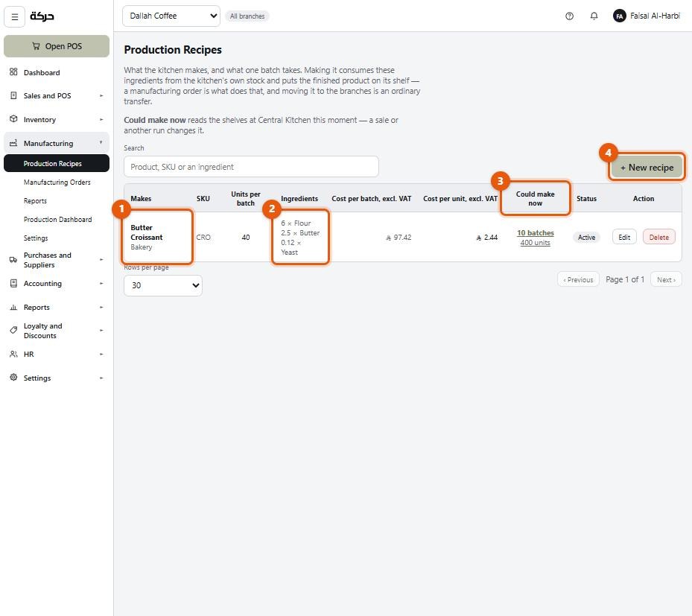
Task: Click the 40 units per batch cell
Action: point(246,237)
